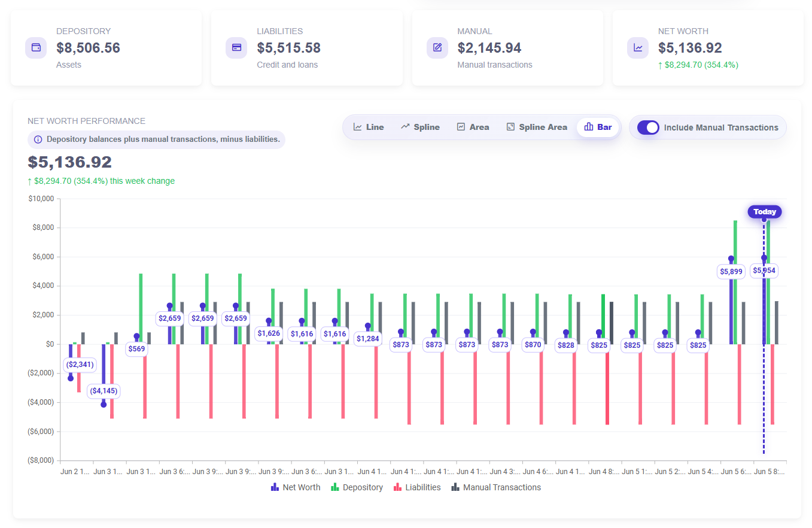Click the $1,626 data label
This screenshot has width=812, height=528.
(x=269, y=333)
